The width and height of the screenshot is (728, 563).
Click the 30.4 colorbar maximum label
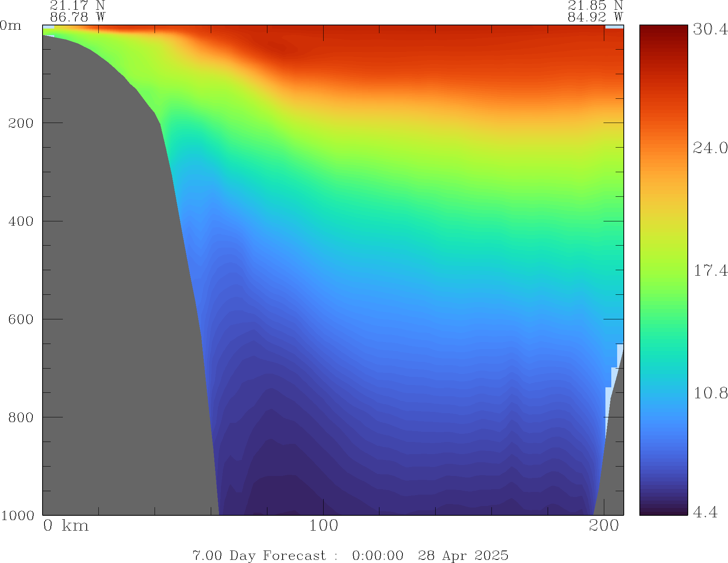(710, 29)
